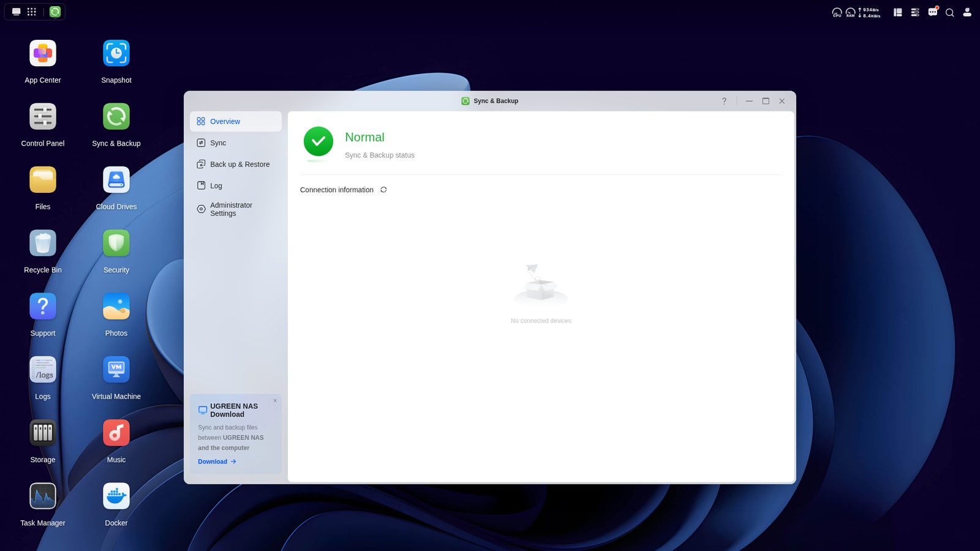Click the Download link for UGREEN NAS
Image resolution: width=980 pixels, height=551 pixels.
pos(217,462)
